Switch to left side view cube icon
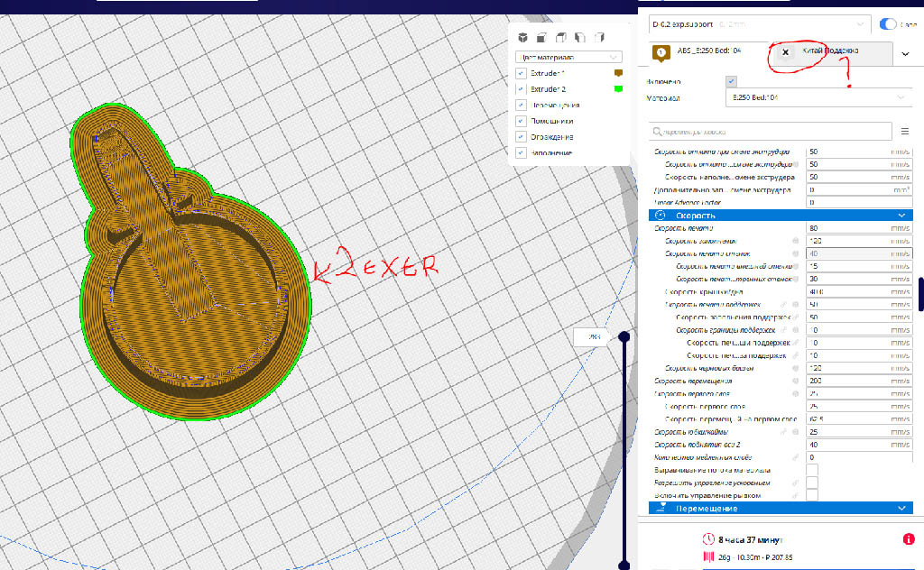The width and height of the screenshot is (924, 570). tap(580, 38)
